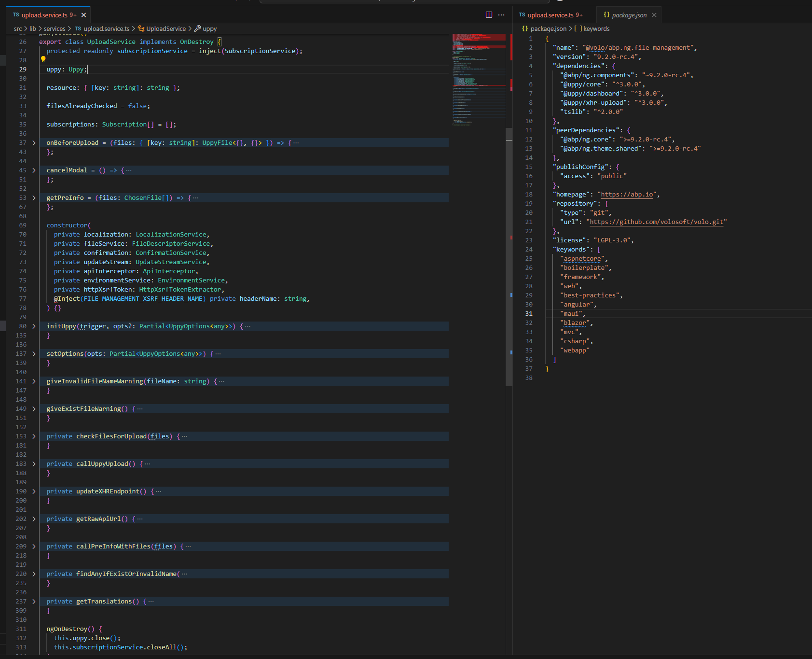The height and width of the screenshot is (659, 812).
Task: Unfold the initUppy method
Action: [34, 326]
